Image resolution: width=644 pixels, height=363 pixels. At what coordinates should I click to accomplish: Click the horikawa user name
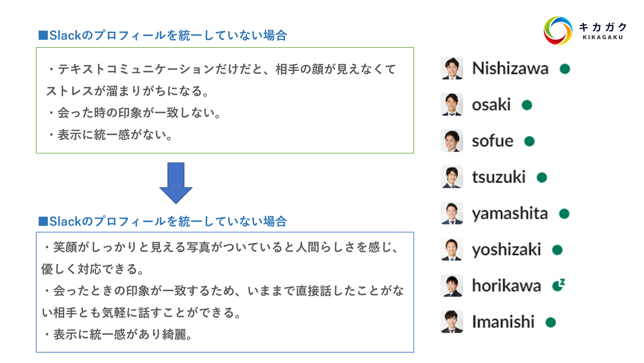[x=506, y=286]
